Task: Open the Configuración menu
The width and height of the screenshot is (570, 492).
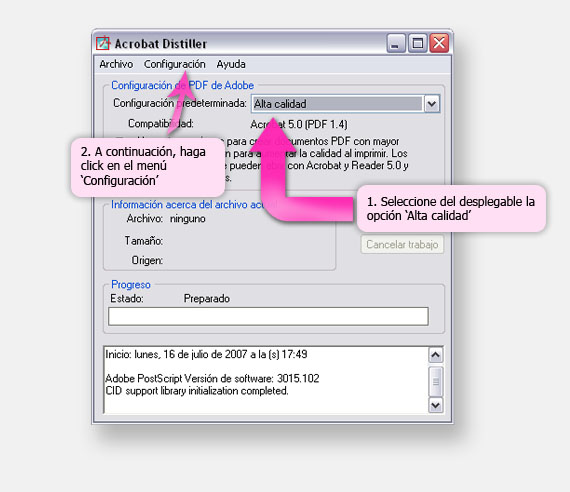Action: [x=174, y=64]
